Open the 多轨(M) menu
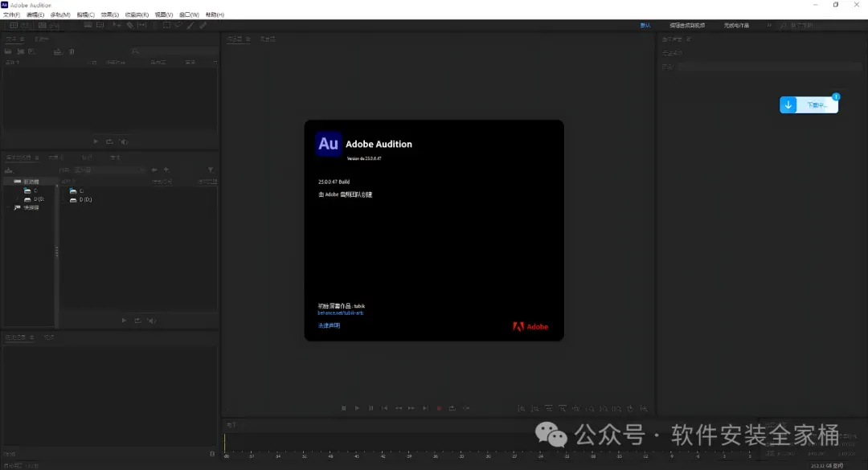This screenshot has width=868, height=470. [59, 15]
